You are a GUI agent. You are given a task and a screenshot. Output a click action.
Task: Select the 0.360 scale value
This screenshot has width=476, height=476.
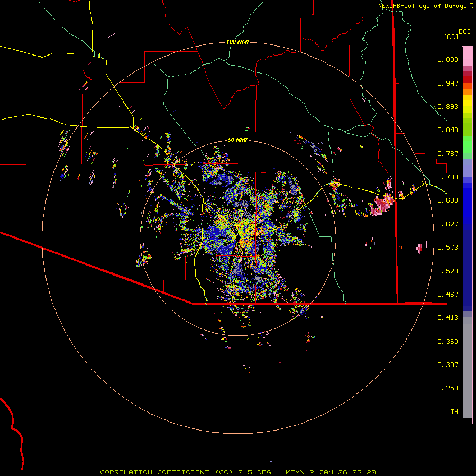pyautogui.click(x=448, y=342)
